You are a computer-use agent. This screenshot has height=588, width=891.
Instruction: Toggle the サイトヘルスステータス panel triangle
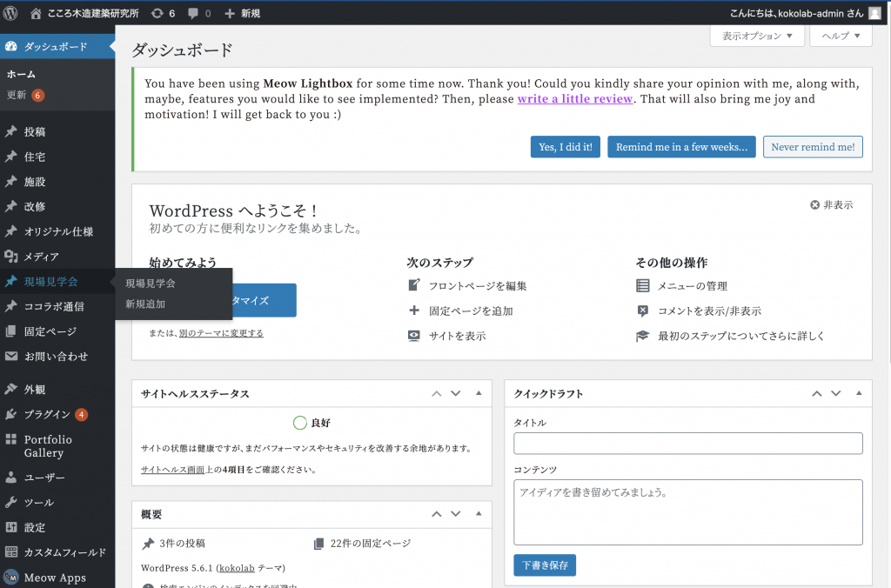[479, 393]
